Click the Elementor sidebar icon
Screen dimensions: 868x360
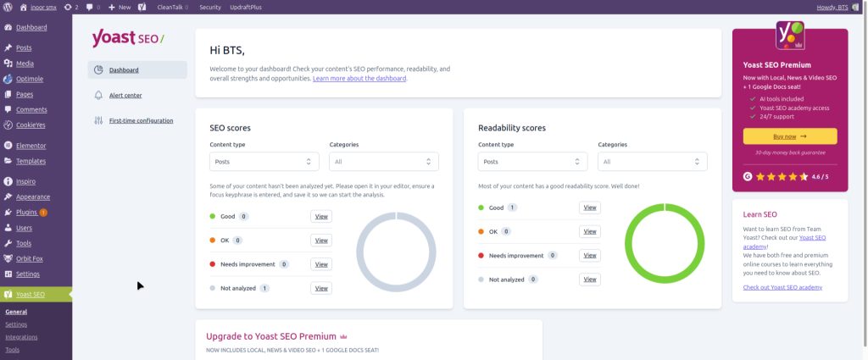8,146
